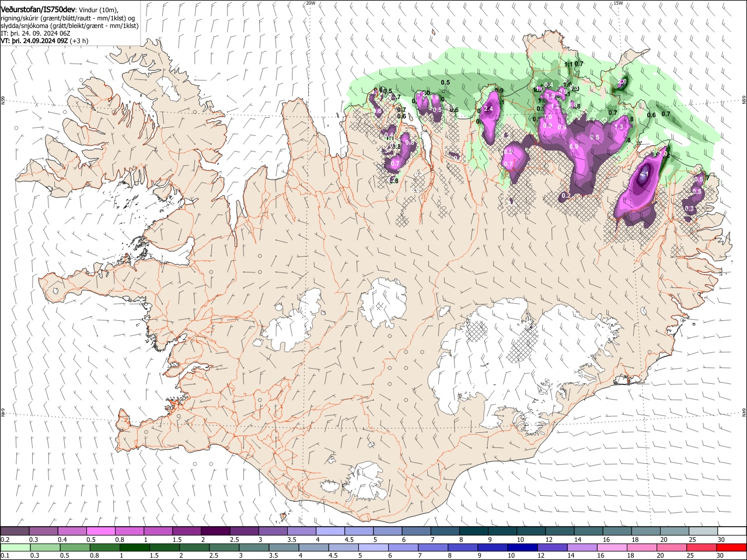747x560 pixels.
Task: Select pure red swatch at 30 in bottom legend
Action: click(x=731, y=547)
